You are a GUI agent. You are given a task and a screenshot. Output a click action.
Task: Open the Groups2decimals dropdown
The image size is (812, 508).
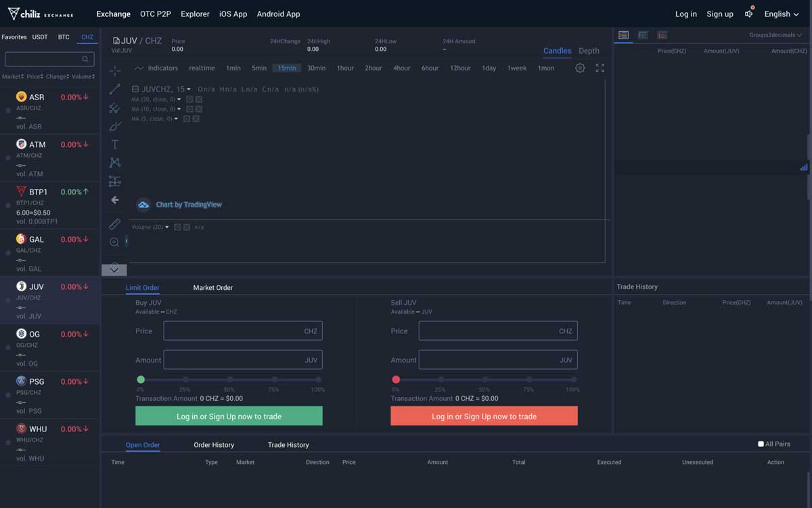click(x=775, y=35)
